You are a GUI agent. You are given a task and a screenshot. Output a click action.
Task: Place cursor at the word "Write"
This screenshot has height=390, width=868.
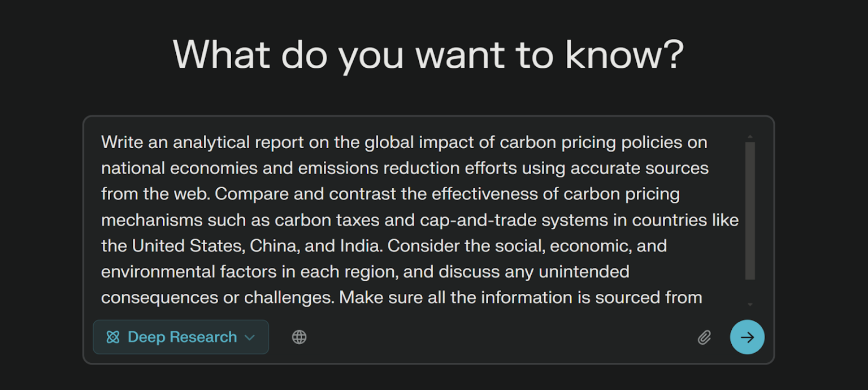coord(122,142)
